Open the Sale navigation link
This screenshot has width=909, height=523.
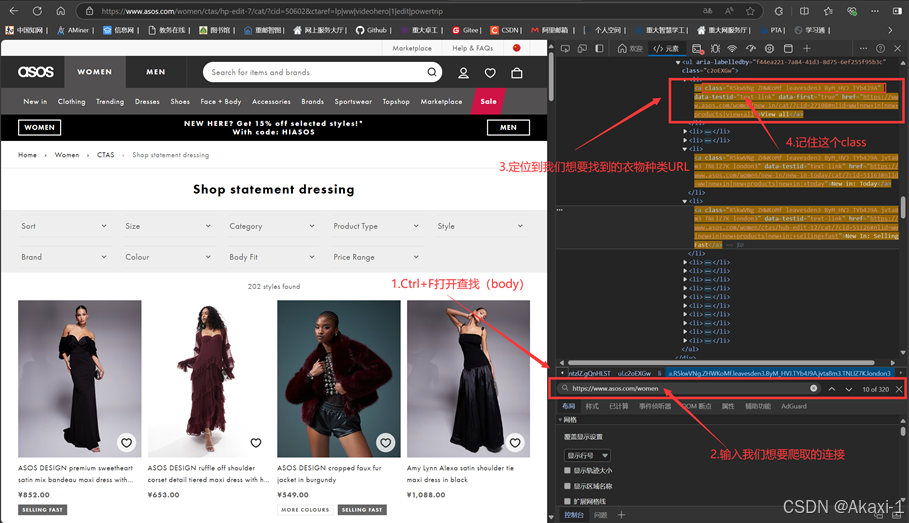point(488,101)
